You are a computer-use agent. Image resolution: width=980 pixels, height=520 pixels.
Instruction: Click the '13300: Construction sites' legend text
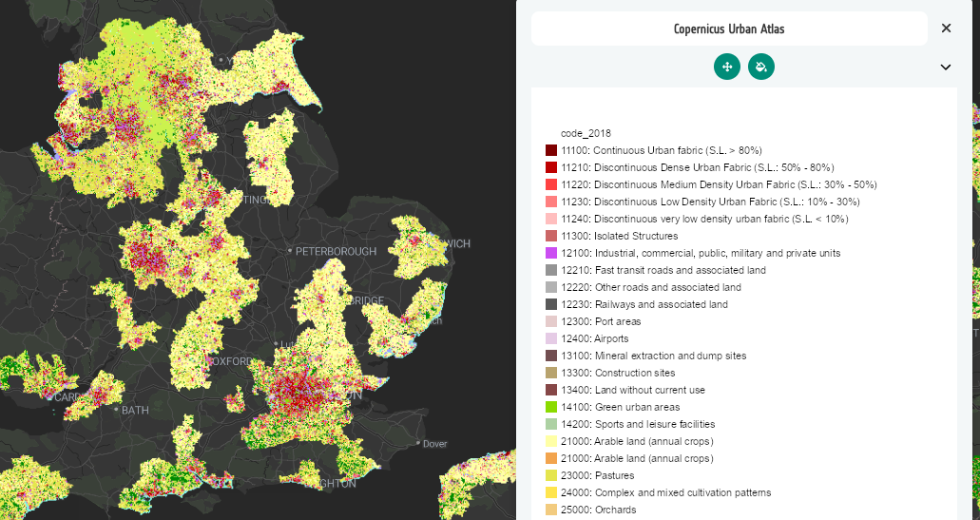click(618, 373)
